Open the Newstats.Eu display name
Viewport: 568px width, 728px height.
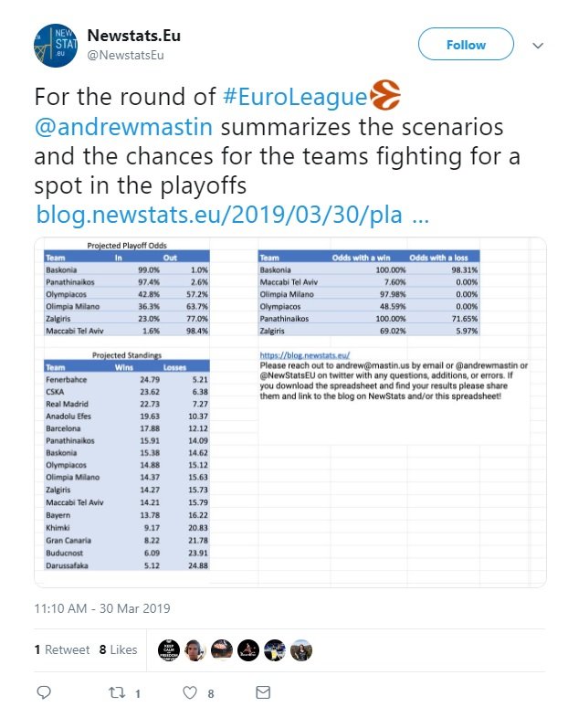(134, 36)
